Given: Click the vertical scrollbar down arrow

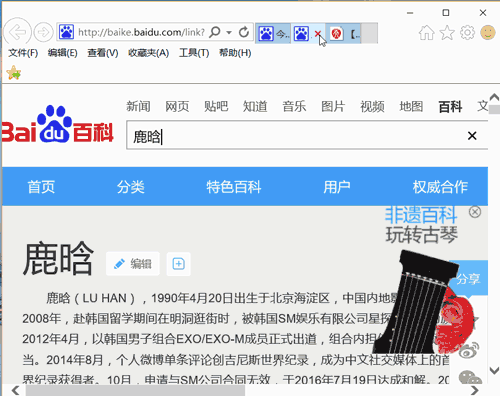Looking at the screenshot, I should 494,370.
